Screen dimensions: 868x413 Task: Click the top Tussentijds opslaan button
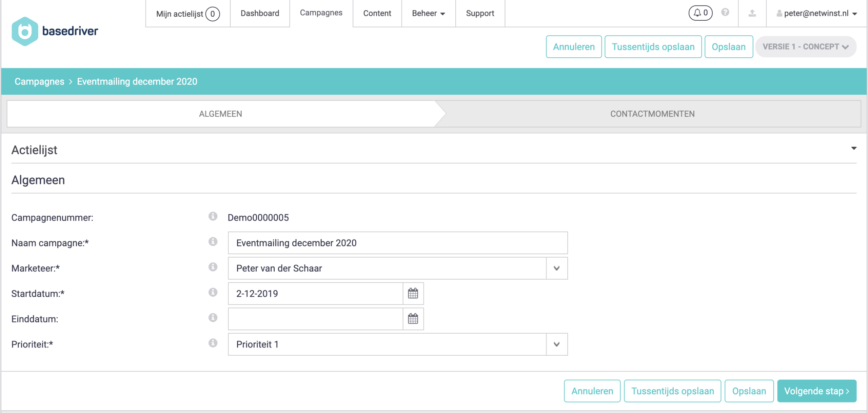pos(653,47)
